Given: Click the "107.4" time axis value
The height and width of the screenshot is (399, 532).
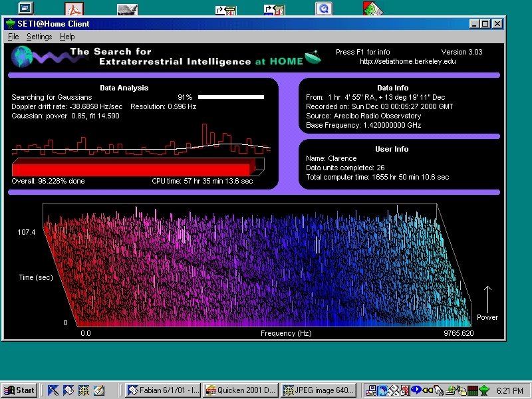Looking at the screenshot, I should coord(27,232).
